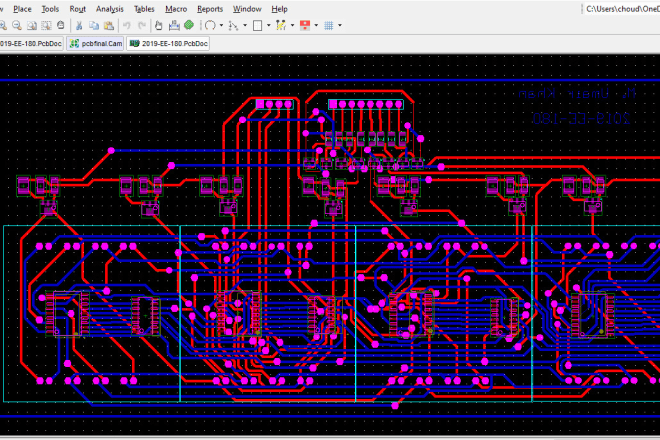The width and height of the screenshot is (660, 440).
Task: Open the Place menu
Action: pos(22,9)
